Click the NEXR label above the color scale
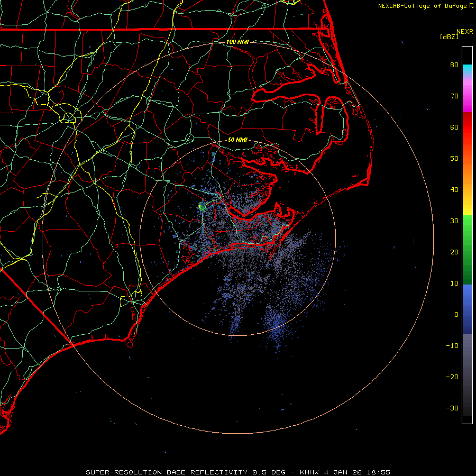The image size is (476, 476). pos(464,32)
